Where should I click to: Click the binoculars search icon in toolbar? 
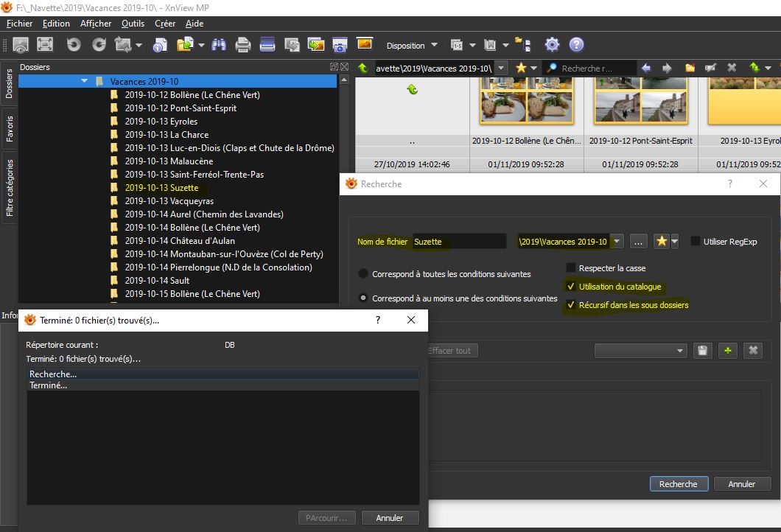[x=219, y=45]
